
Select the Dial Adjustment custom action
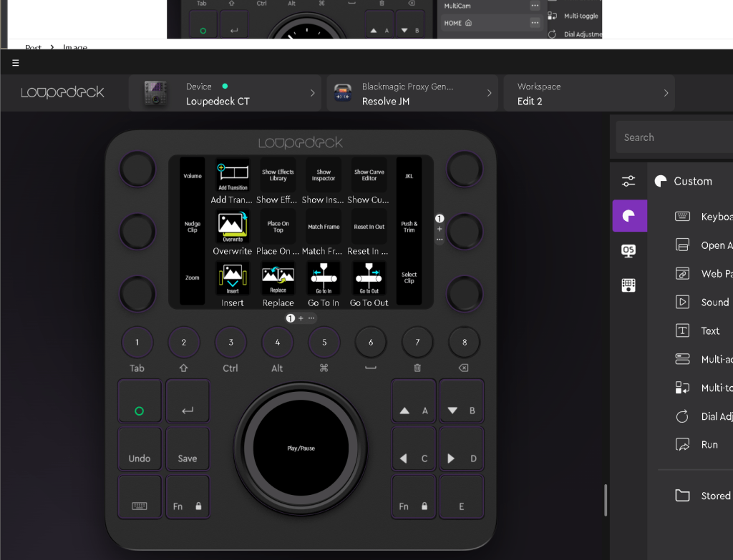coord(703,416)
